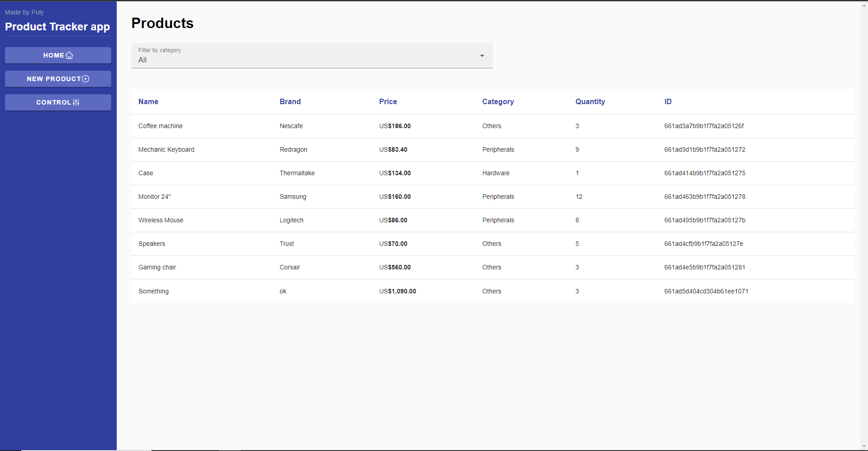Click the Made by Puly text

click(24, 12)
